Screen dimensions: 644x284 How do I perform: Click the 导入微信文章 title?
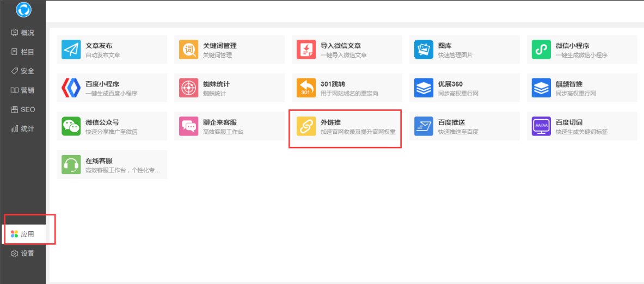pyautogui.click(x=341, y=46)
